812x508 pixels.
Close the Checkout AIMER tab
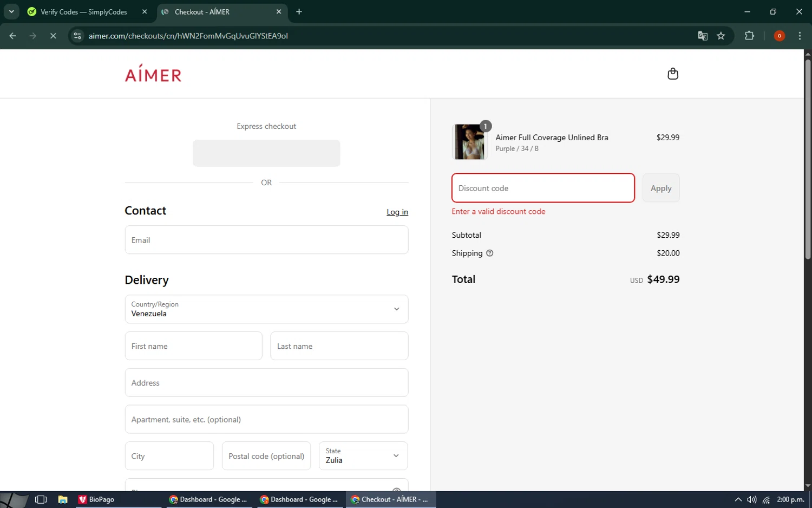tap(279, 11)
